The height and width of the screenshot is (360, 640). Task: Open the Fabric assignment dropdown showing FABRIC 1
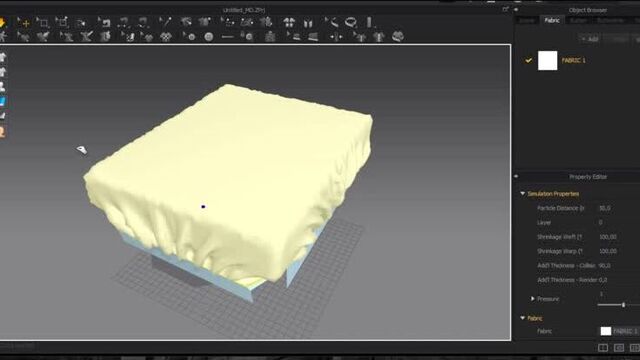click(619, 331)
